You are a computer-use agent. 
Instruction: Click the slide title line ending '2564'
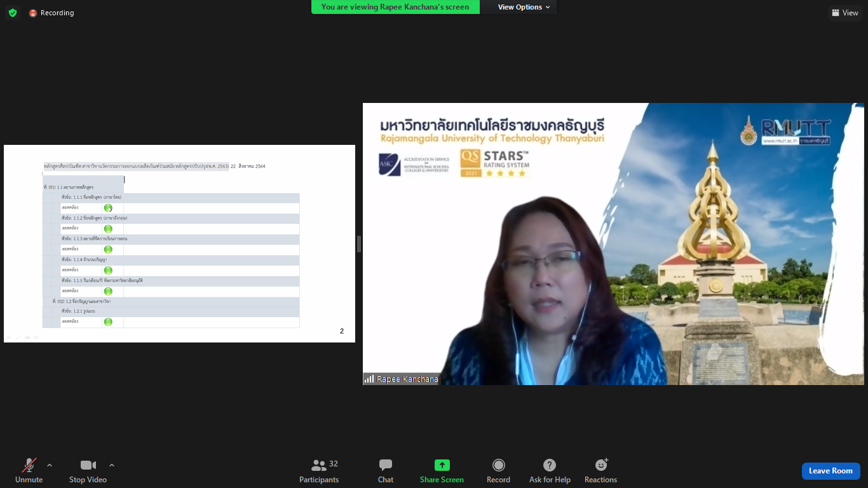(154, 166)
